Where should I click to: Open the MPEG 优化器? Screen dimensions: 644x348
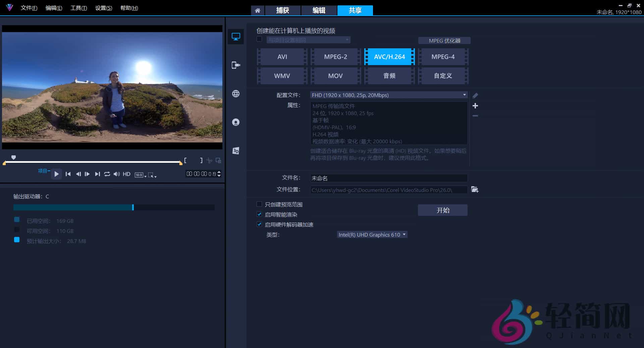pos(444,40)
